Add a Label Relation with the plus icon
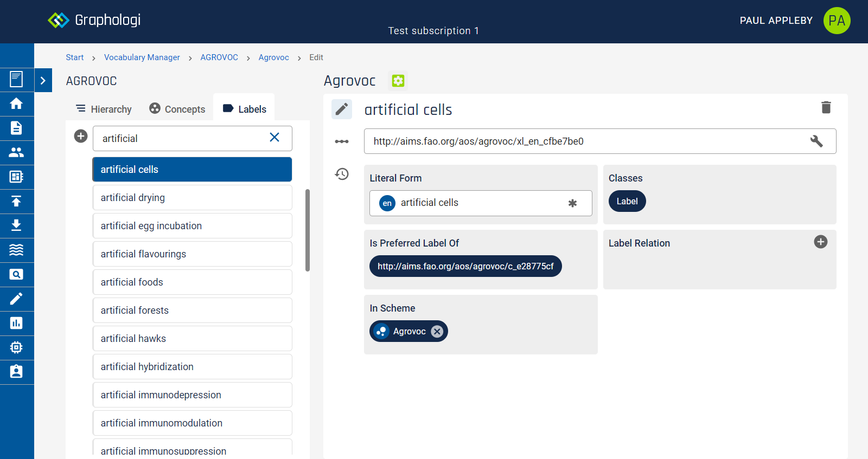Screen dimensions: 868x459 click(821, 242)
